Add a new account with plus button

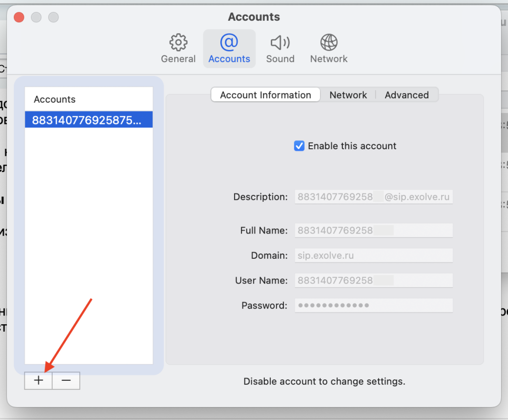pyautogui.click(x=38, y=380)
